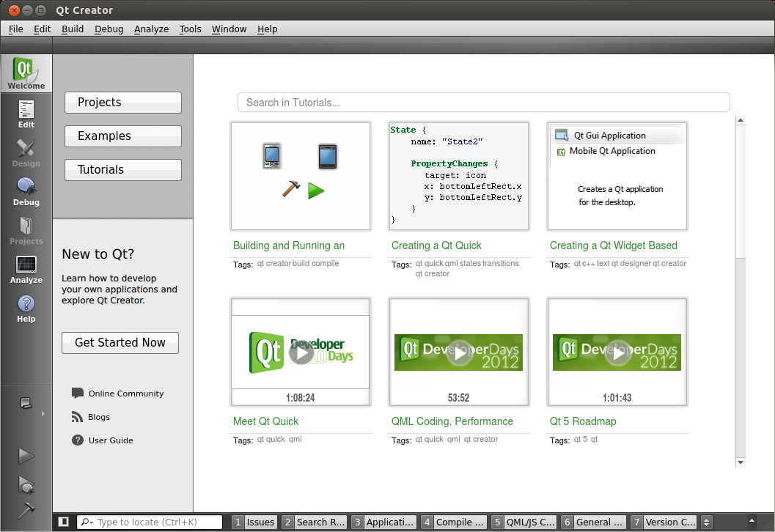This screenshot has width=775, height=532.
Task: Open the Search Results output pane
Action: (314, 522)
